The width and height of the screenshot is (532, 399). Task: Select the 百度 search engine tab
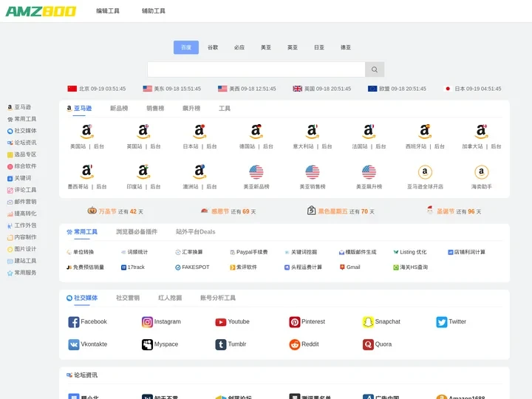click(x=186, y=47)
